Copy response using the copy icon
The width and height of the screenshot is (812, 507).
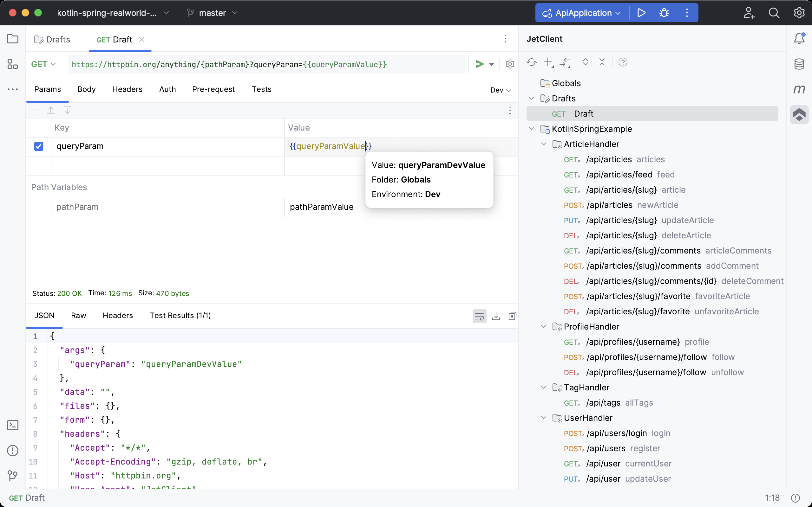pyautogui.click(x=512, y=316)
